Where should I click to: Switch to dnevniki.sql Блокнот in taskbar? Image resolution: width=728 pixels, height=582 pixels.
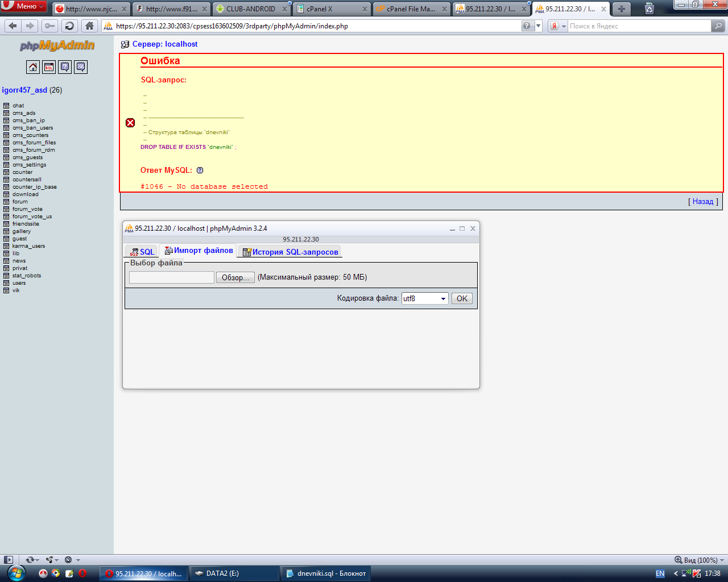[326, 573]
